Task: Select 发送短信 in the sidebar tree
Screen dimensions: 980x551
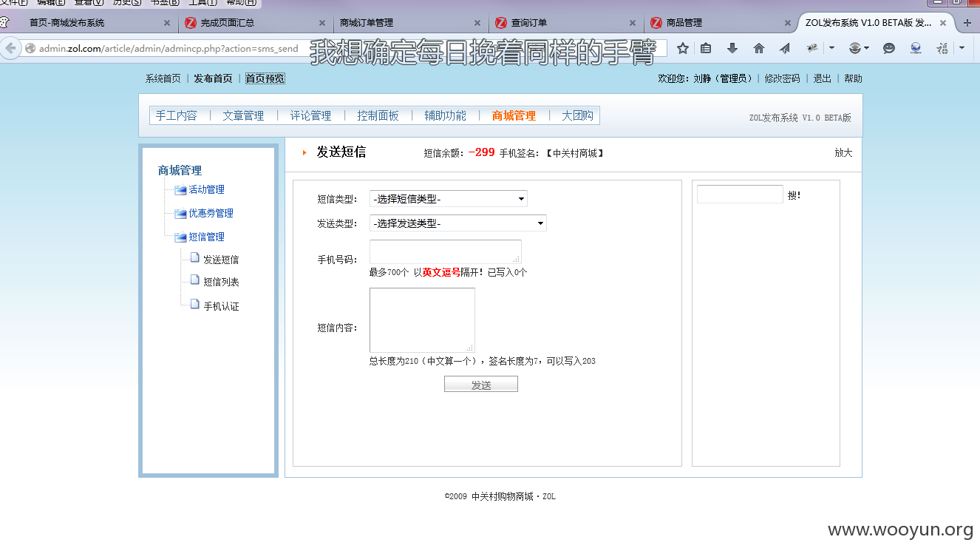Action: (x=221, y=260)
